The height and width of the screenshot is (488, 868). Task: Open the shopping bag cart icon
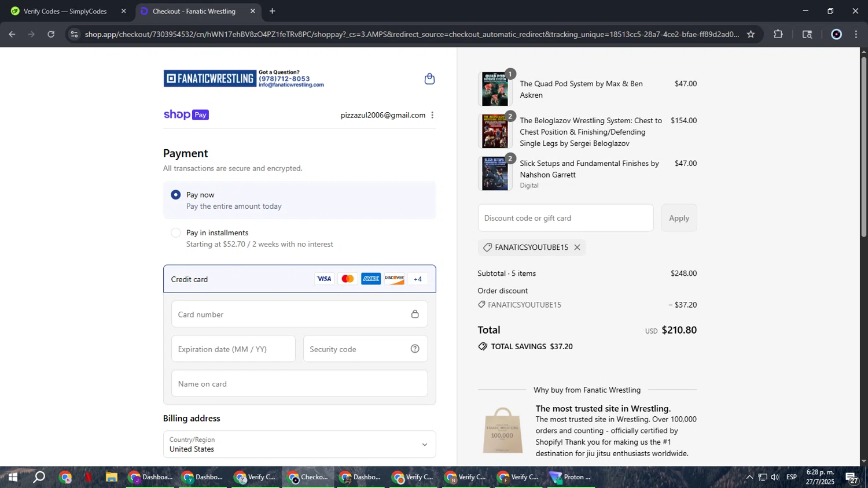click(x=429, y=79)
